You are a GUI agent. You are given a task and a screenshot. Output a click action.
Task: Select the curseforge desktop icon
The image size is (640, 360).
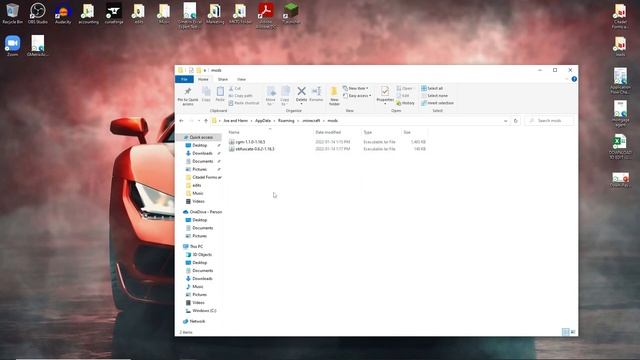coord(114,13)
